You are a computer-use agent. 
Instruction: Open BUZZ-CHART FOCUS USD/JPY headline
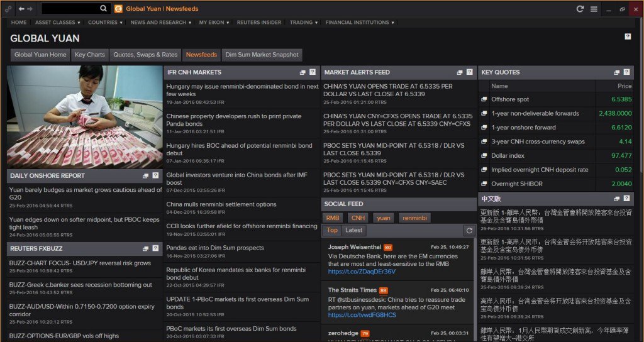[x=80, y=263]
